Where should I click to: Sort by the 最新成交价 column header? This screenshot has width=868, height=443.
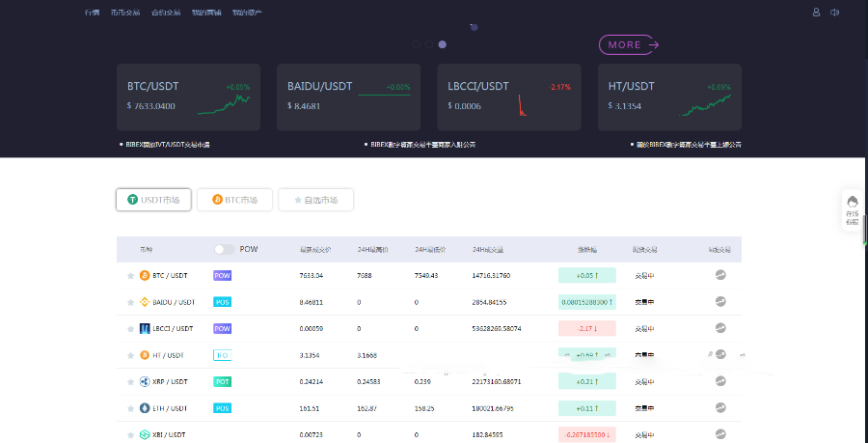pos(315,250)
